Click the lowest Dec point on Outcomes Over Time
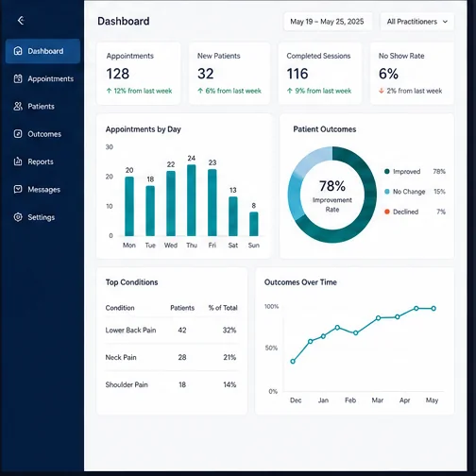476x476 pixels. click(293, 362)
